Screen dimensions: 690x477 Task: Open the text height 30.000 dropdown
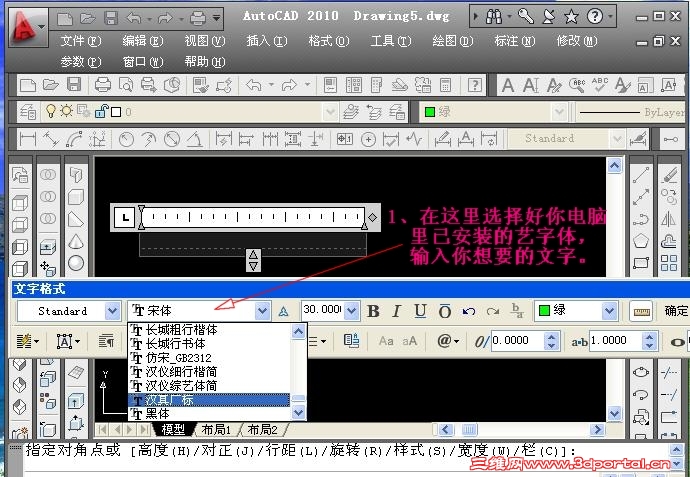[351, 311]
